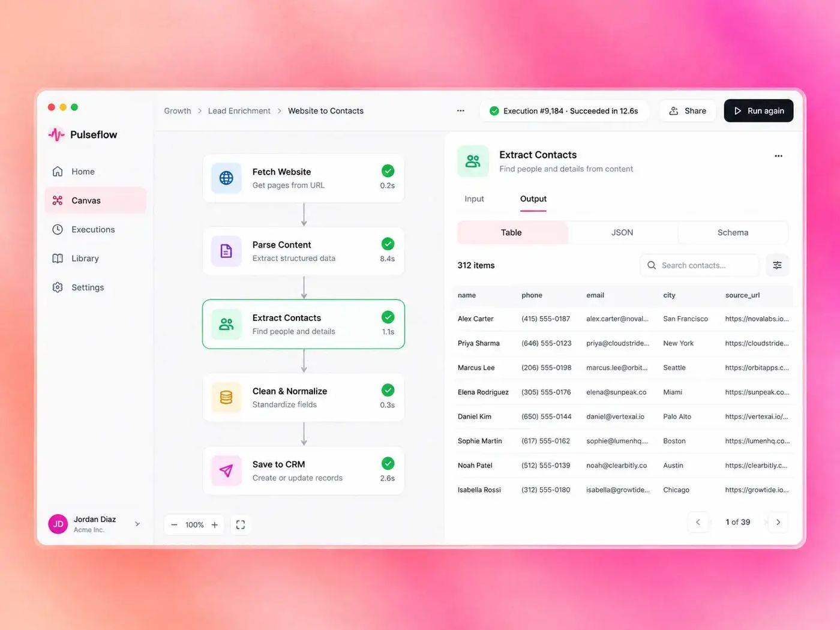Image resolution: width=840 pixels, height=630 pixels.
Task: Select the Table view tab
Action: tap(511, 233)
